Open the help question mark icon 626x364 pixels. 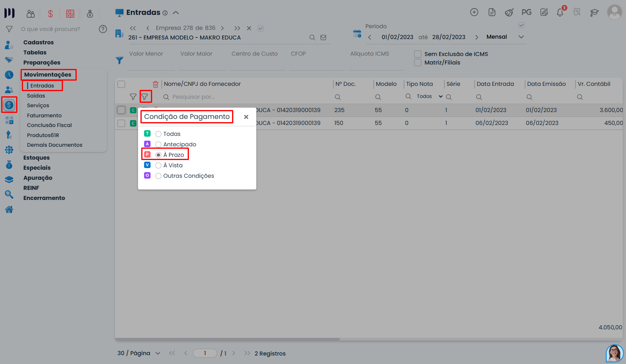103,29
